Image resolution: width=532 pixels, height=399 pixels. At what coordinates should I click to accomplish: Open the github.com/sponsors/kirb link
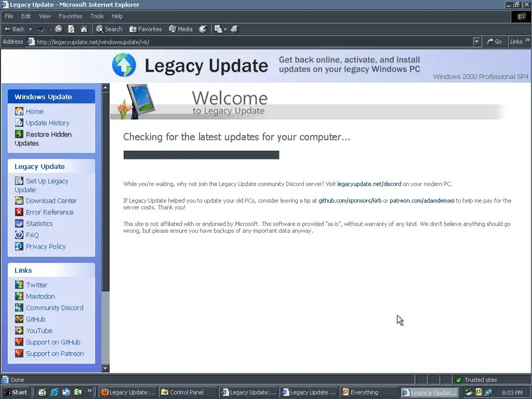[350, 201]
